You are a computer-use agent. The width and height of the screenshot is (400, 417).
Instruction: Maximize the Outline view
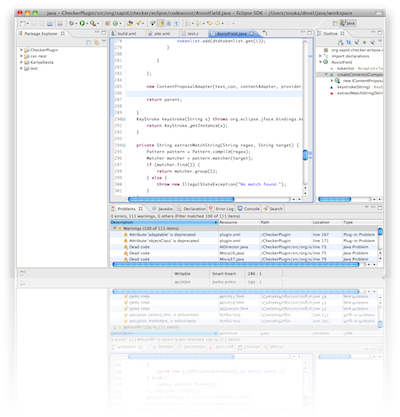[380, 33]
